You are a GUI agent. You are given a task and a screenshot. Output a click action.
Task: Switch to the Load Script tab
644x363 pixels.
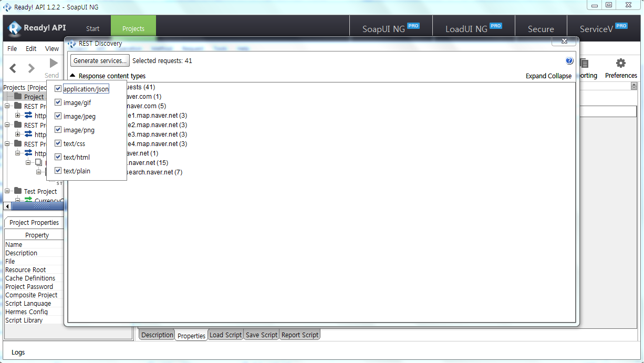(225, 335)
